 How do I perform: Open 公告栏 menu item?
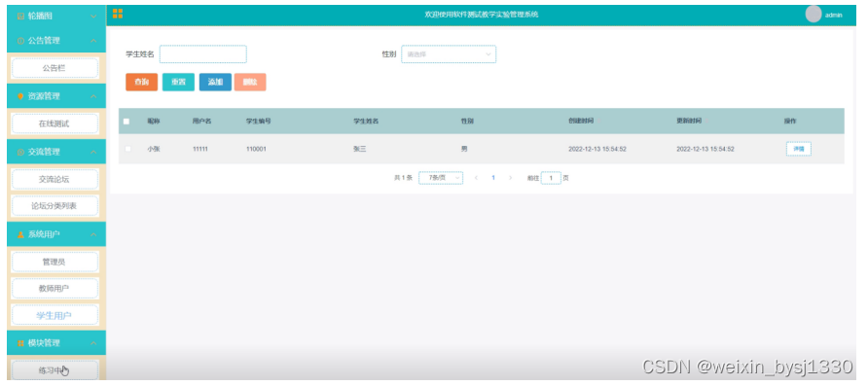(x=54, y=69)
